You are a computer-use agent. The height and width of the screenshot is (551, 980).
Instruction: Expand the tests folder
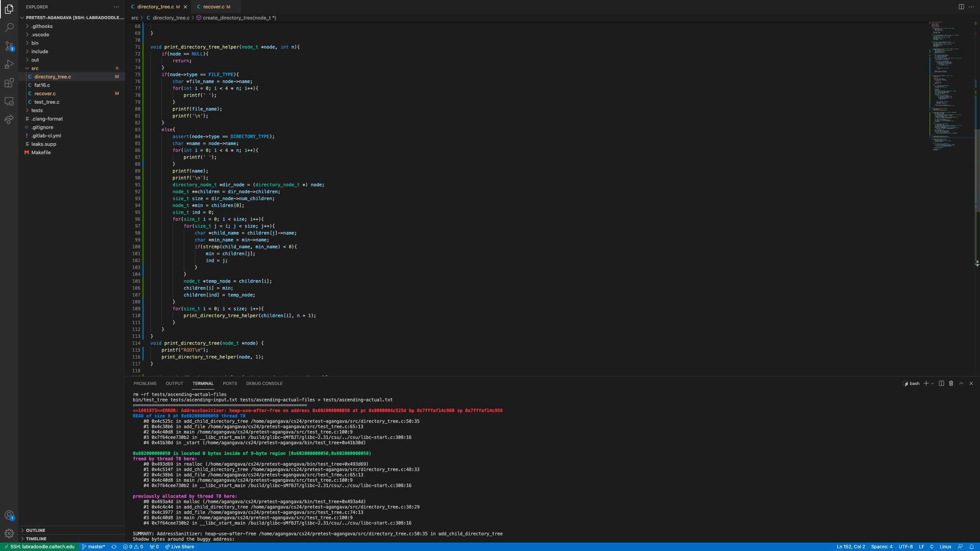[37, 110]
